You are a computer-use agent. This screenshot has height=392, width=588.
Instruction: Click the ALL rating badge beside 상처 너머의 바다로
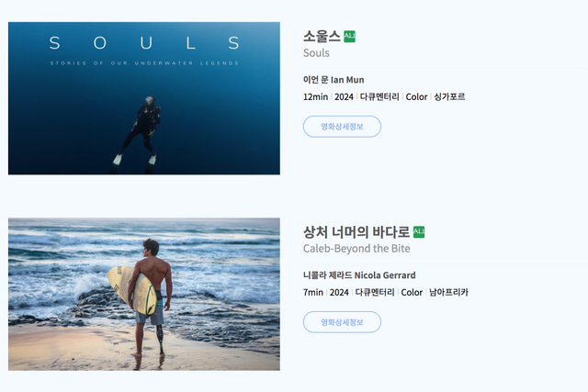[x=419, y=232]
